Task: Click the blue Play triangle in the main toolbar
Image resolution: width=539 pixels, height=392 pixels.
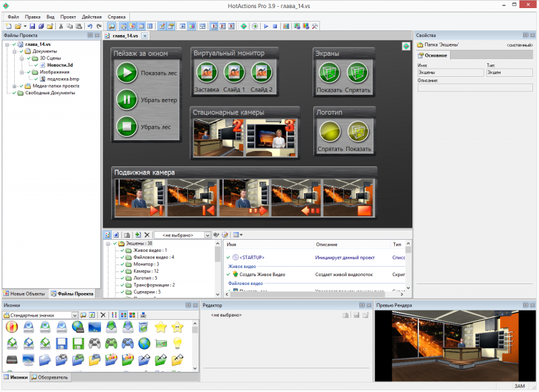Action: point(266,26)
